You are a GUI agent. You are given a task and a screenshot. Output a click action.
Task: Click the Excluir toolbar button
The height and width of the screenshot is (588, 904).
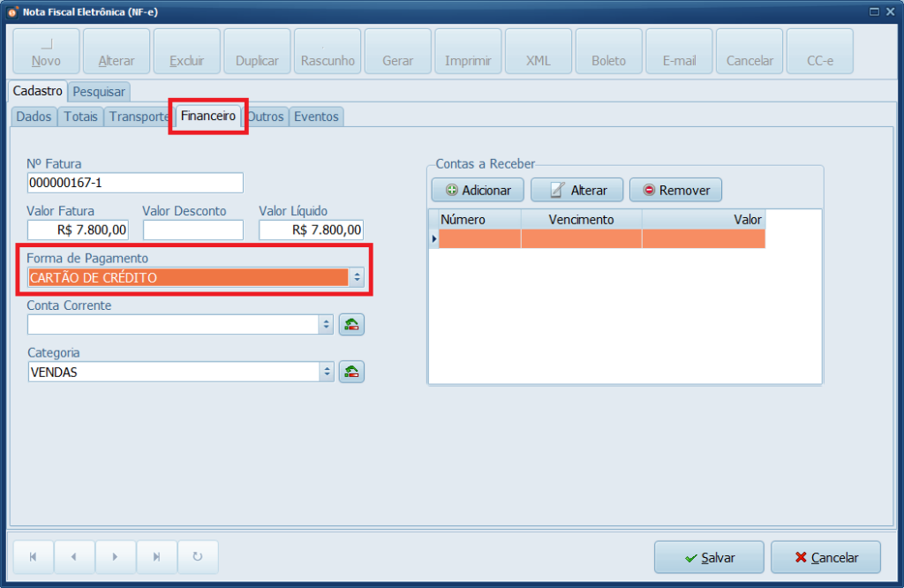point(187,51)
